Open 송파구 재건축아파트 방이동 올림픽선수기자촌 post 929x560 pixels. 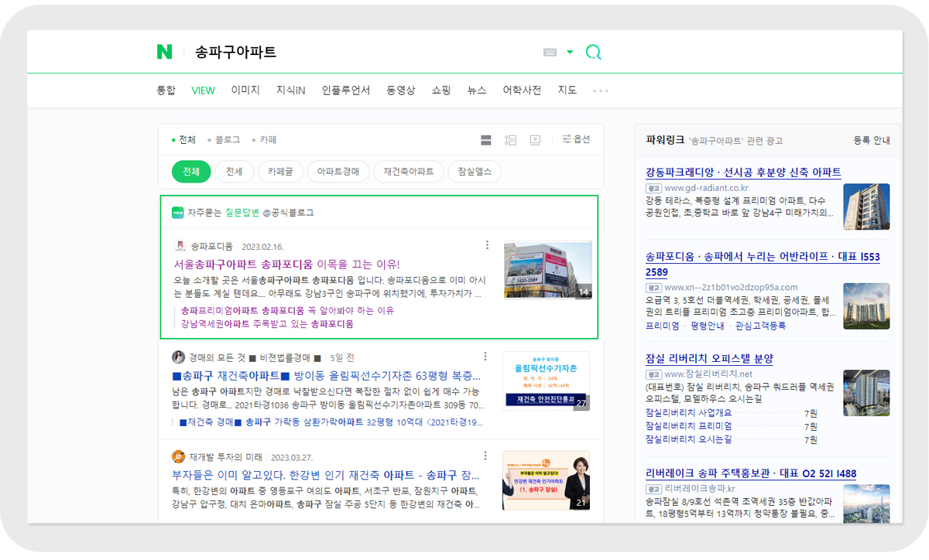326,375
